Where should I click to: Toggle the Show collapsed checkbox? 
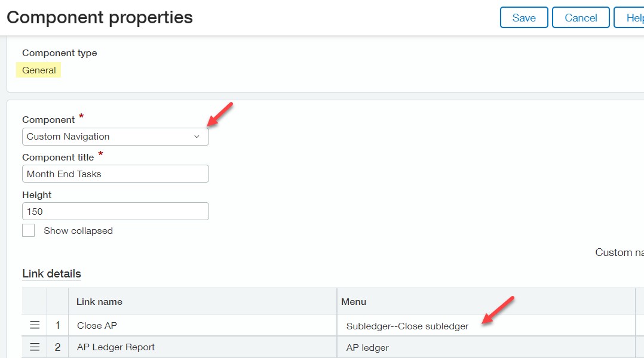(29, 230)
